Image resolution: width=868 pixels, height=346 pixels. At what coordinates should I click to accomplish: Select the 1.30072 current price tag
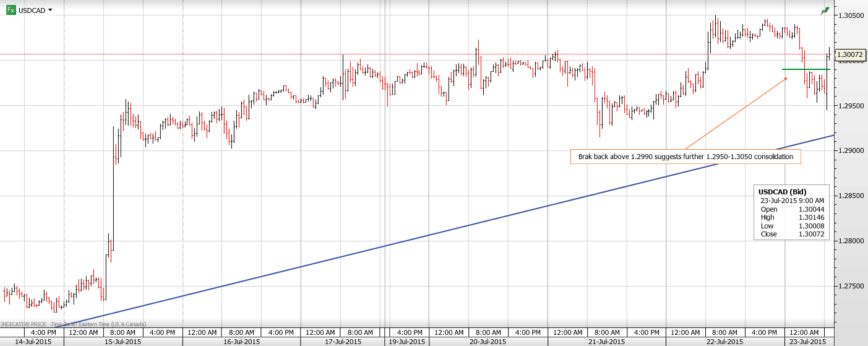[851, 55]
